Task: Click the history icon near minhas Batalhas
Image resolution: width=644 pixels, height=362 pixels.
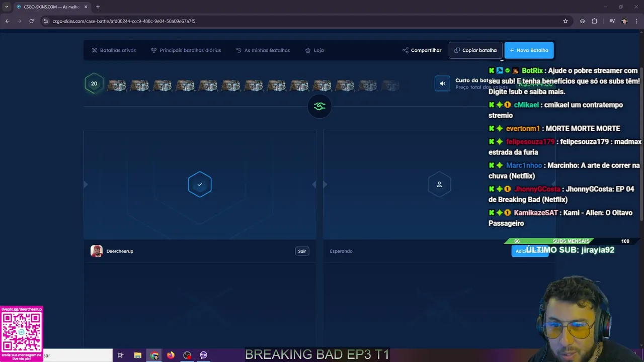Action: [239, 50]
